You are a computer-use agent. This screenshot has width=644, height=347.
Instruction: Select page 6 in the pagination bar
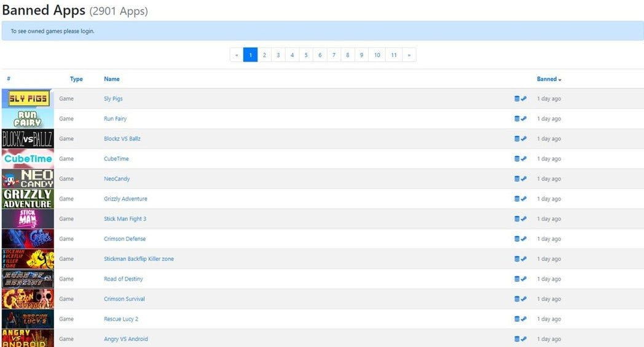(x=320, y=55)
